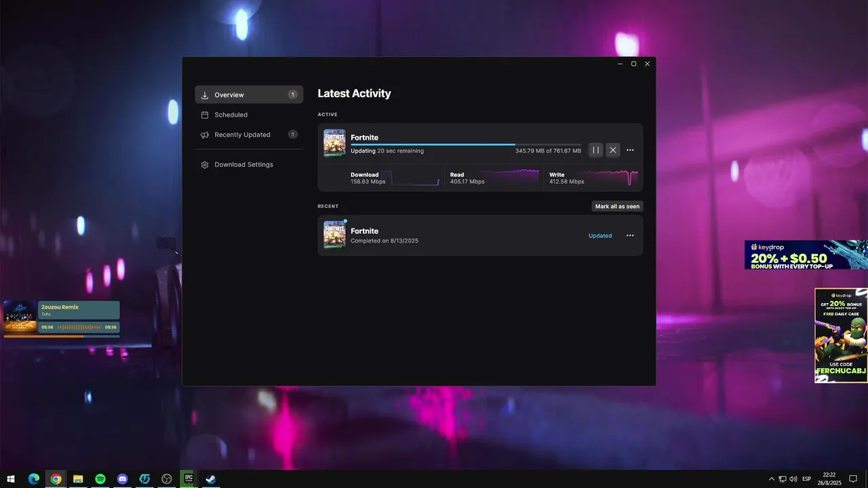Open Steam from taskbar

coord(211,479)
